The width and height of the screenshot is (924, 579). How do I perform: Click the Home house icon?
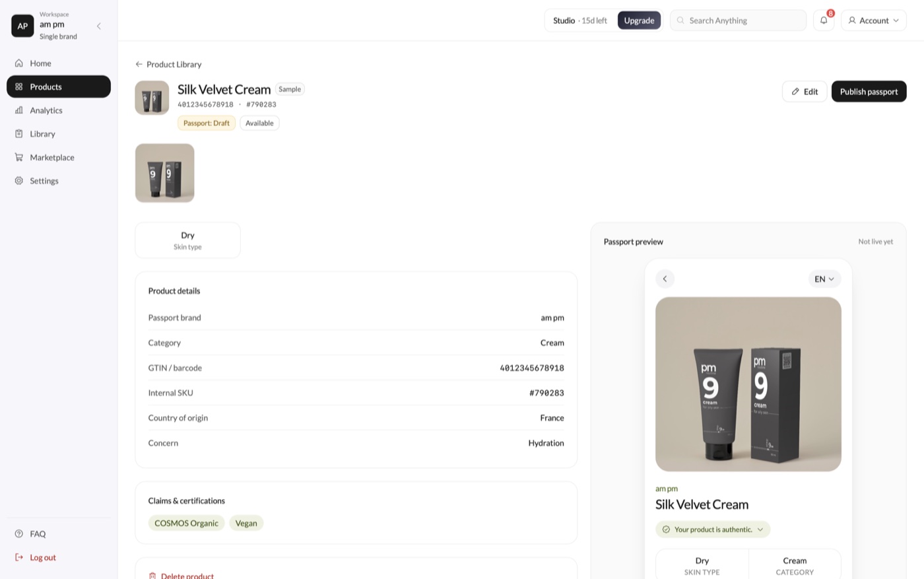tap(19, 63)
